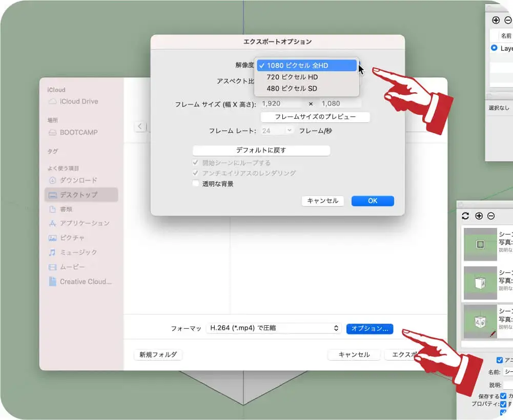The width and height of the screenshot is (513, 420).
Task: Toggle the アンチエイリアスのレンダリング checkbox
Action: point(196,173)
